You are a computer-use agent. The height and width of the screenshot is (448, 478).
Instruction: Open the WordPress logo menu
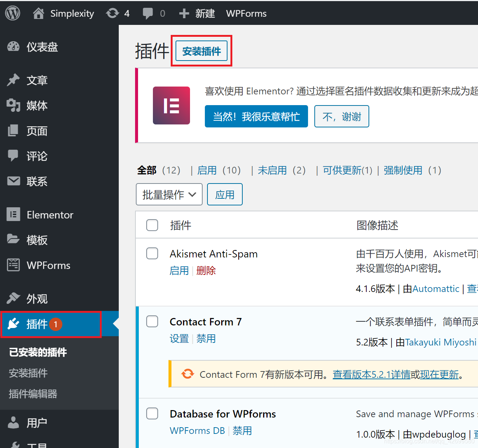point(13,13)
